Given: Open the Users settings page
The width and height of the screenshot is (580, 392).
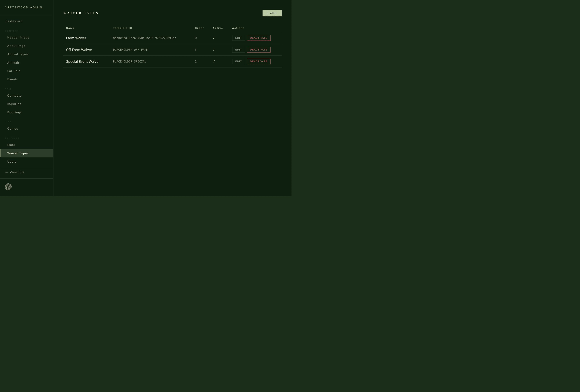Looking at the screenshot, I should tap(12, 162).
